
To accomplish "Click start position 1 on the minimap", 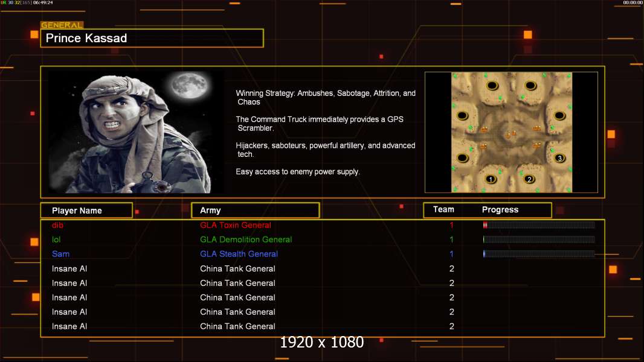I will [491, 179].
